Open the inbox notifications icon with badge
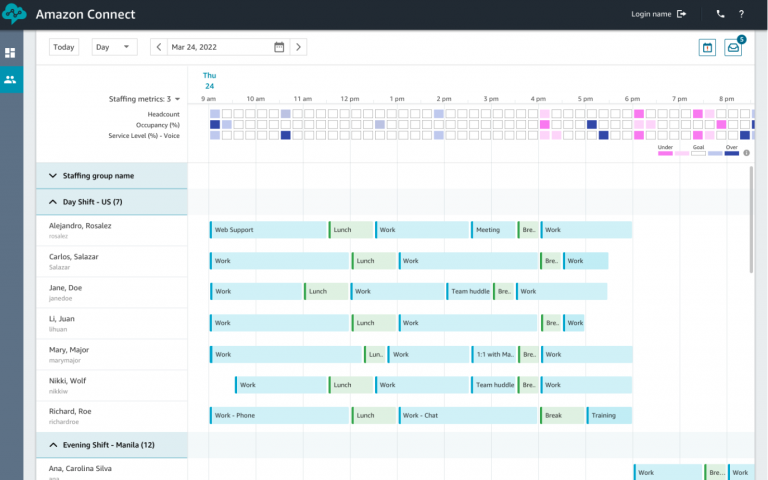Viewport: 768px width, 480px height. (x=733, y=47)
